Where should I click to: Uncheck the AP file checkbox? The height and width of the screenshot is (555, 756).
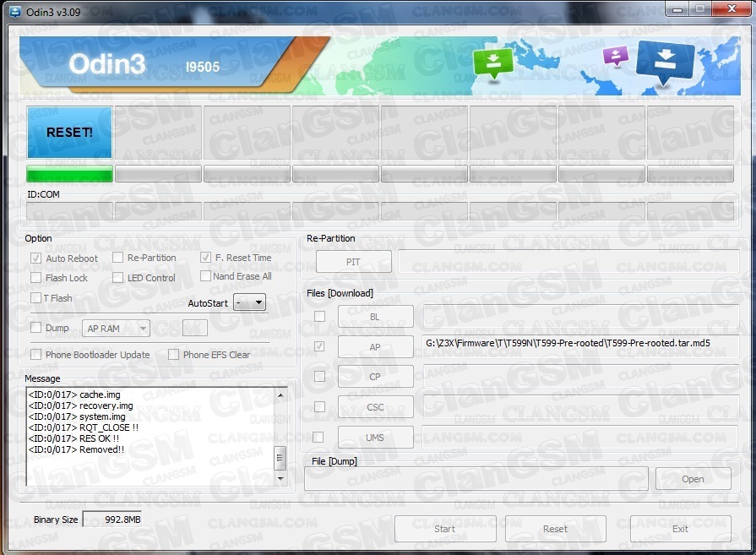pos(319,346)
